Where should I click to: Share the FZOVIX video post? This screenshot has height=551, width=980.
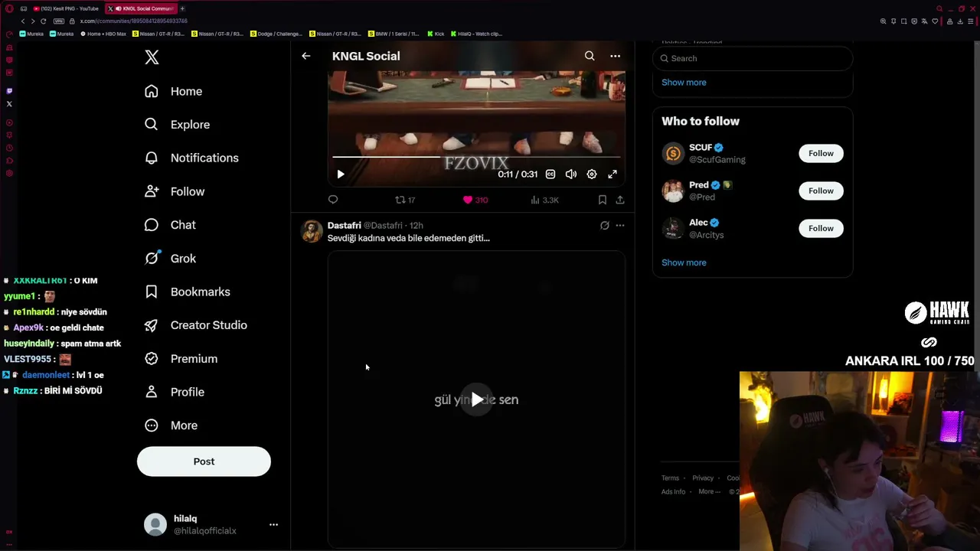620,200
